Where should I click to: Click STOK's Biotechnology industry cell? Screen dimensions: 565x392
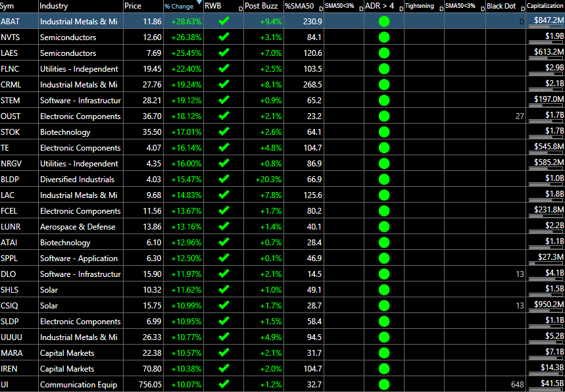81,132
